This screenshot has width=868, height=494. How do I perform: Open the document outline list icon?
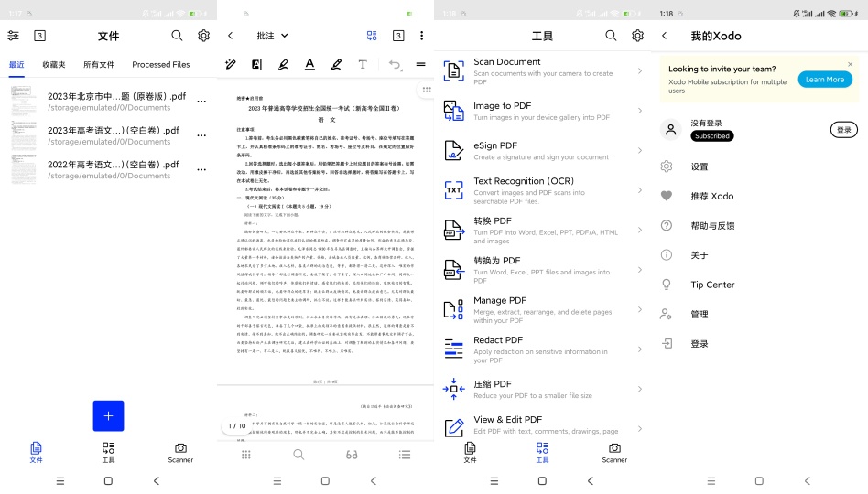pos(405,454)
